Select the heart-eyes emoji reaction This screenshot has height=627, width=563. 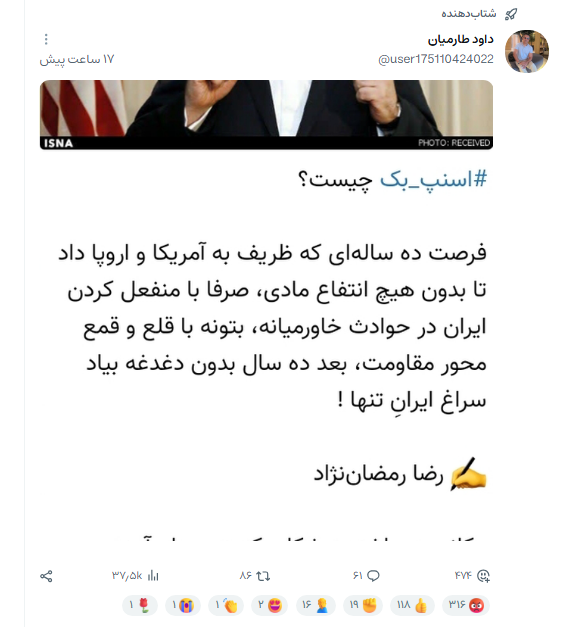click(270, 605)
